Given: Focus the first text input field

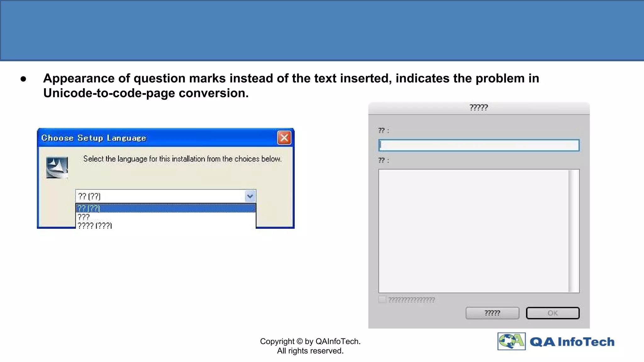Looking at the screenshot, I should click(x=479, y=145).
